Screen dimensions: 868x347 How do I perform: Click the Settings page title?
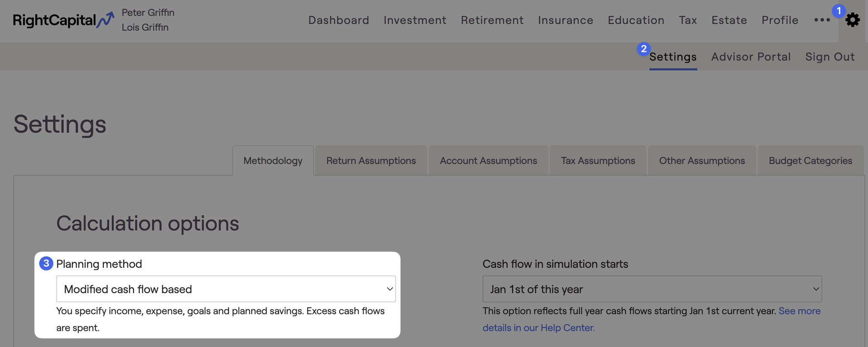point(60,124)
